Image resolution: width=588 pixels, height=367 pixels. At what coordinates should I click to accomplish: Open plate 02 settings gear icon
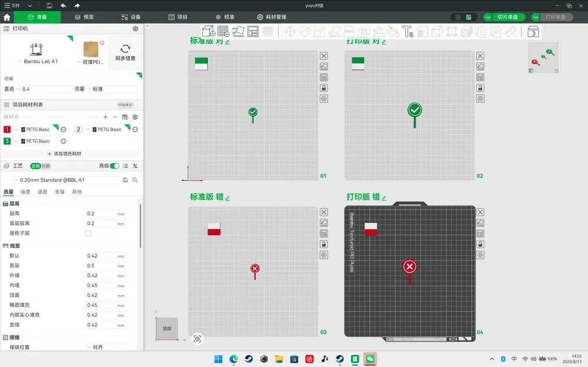(x=480, y=99)
